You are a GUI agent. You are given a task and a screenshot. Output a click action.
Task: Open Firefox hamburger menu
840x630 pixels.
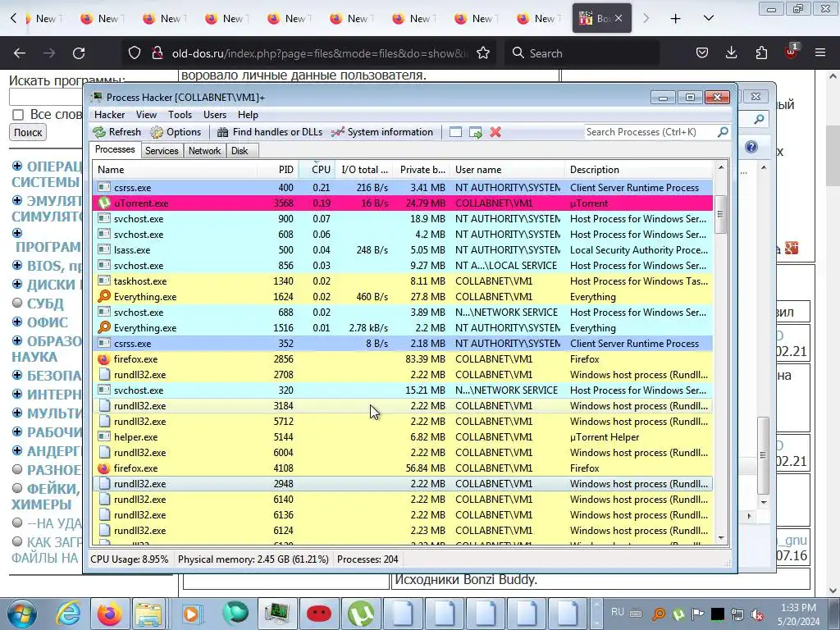820,52
